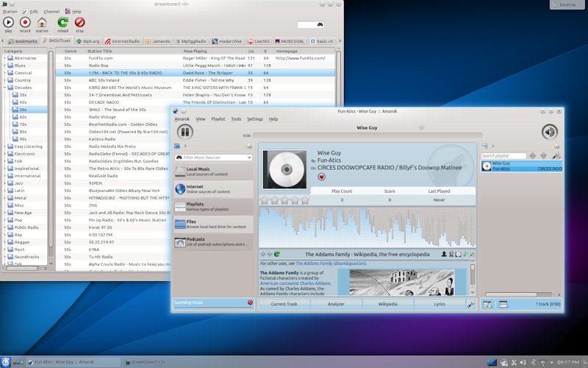The height and width of the screenshot is (368, 588).
Task: Open the Channel menu in streamtuner2
Action: pos(51,12)
